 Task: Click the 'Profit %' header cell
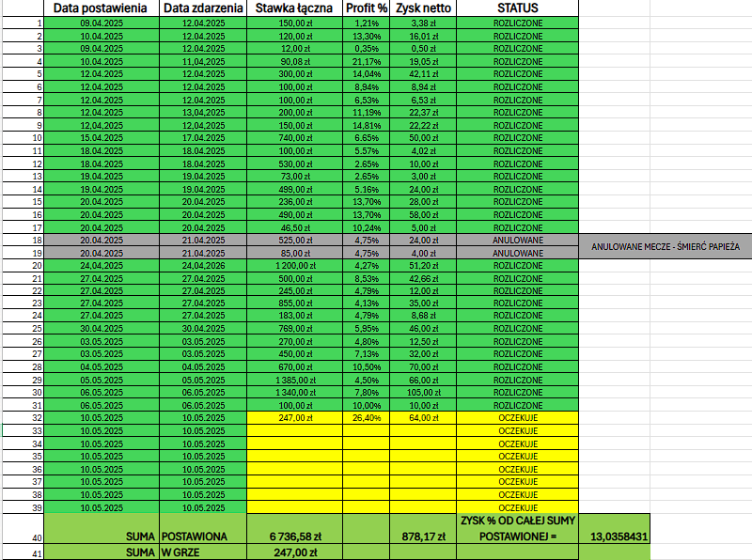tap(367, 8)
